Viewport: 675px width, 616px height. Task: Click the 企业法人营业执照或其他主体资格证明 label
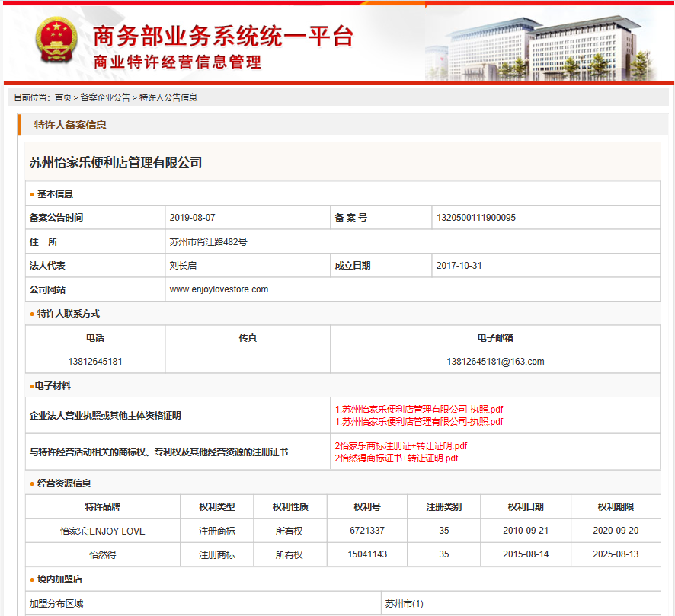(x=105, y=416)
